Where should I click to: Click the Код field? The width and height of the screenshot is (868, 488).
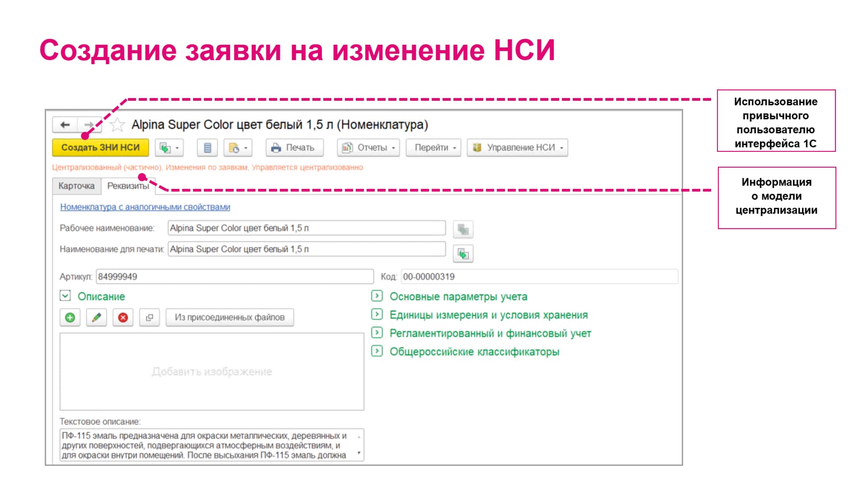point(539,277)
